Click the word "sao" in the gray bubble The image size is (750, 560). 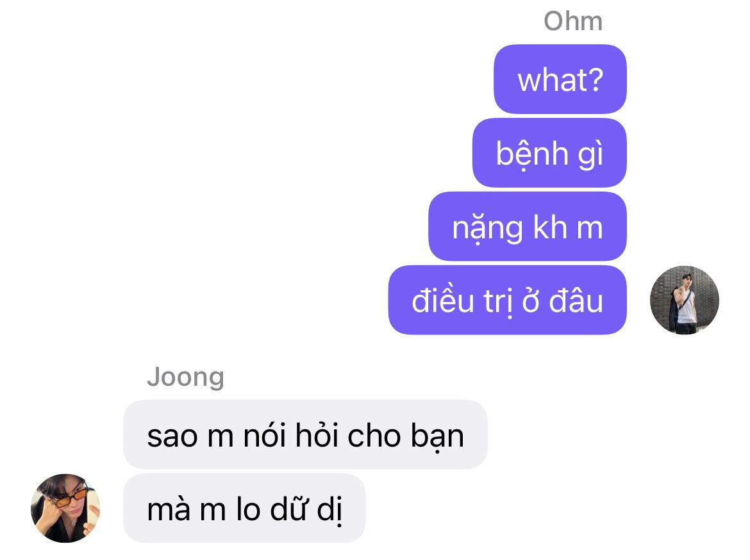(x=172, y=437)
